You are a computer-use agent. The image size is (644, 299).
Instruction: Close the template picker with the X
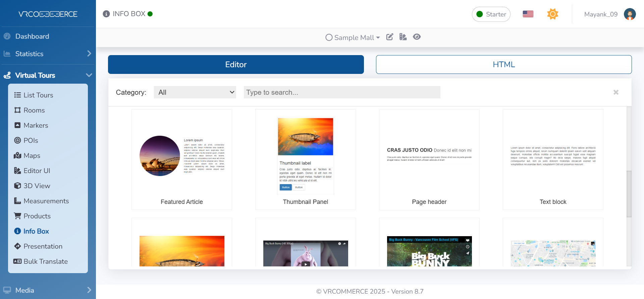(616, 92)
